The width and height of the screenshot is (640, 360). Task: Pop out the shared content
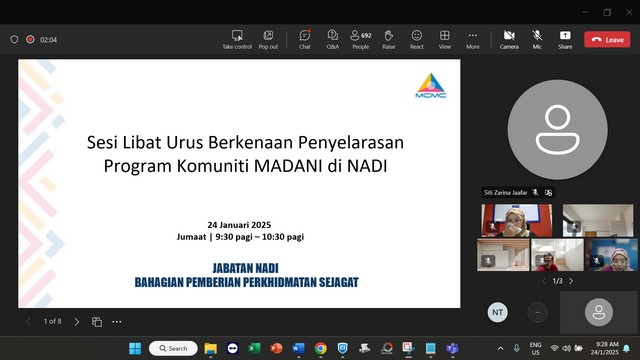(268, 40)
